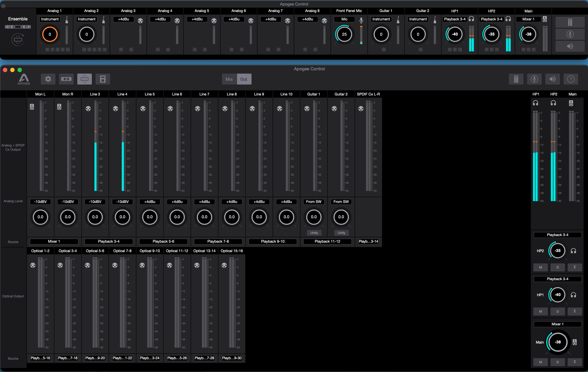Click the speaker icon on Main top strip
Image resolution: width=588 pixels, height=372 pixels.
point(545,19)
